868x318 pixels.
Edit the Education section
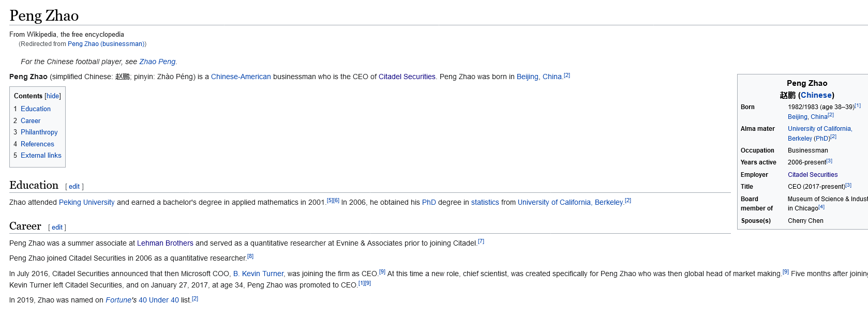pos(74,187)
